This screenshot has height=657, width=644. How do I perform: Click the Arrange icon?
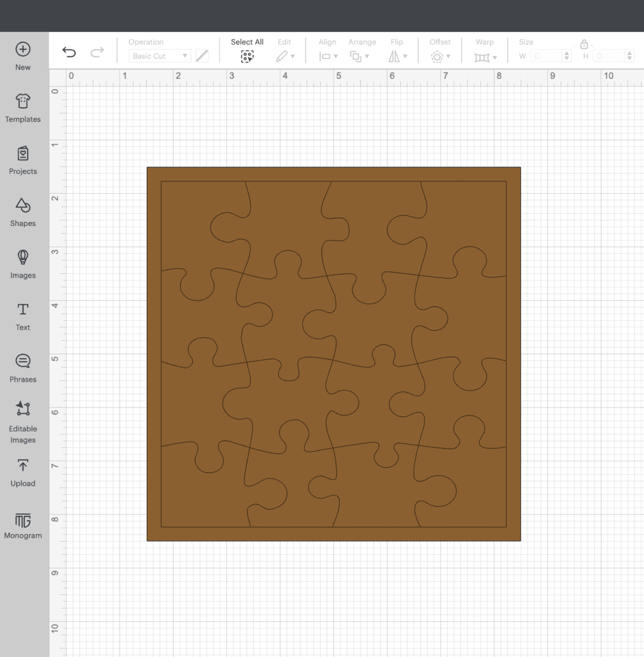pos(355,56)
